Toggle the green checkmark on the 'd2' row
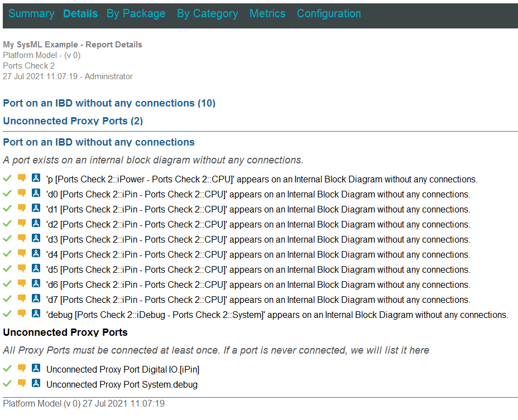The image size is (518, 420). click(7, 224)
